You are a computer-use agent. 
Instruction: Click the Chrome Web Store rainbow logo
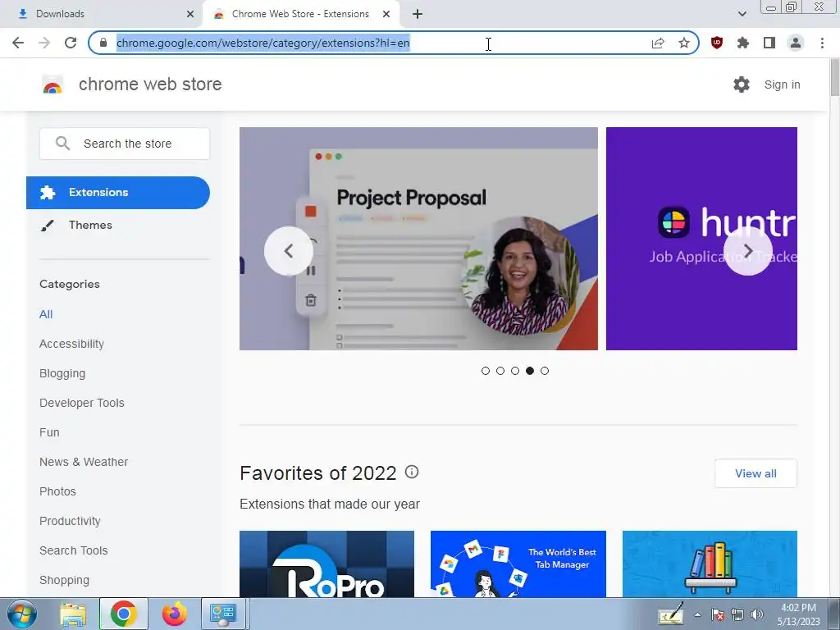pos(52,84)
